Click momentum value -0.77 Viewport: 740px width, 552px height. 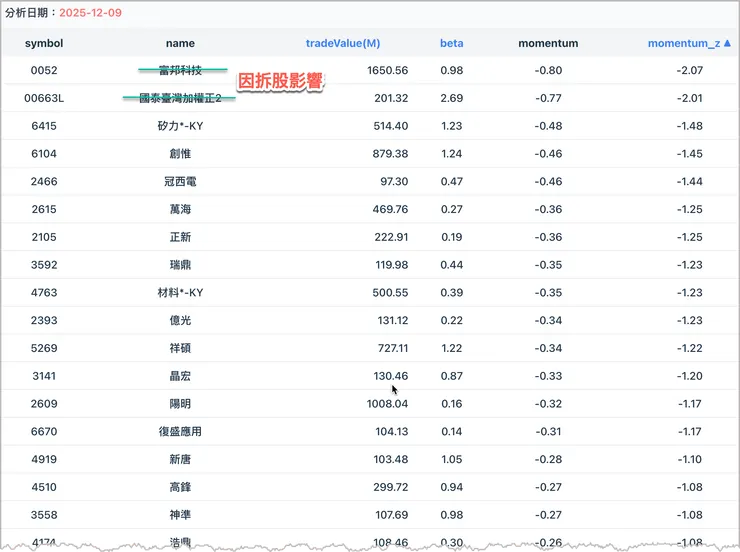coord(548,98)
